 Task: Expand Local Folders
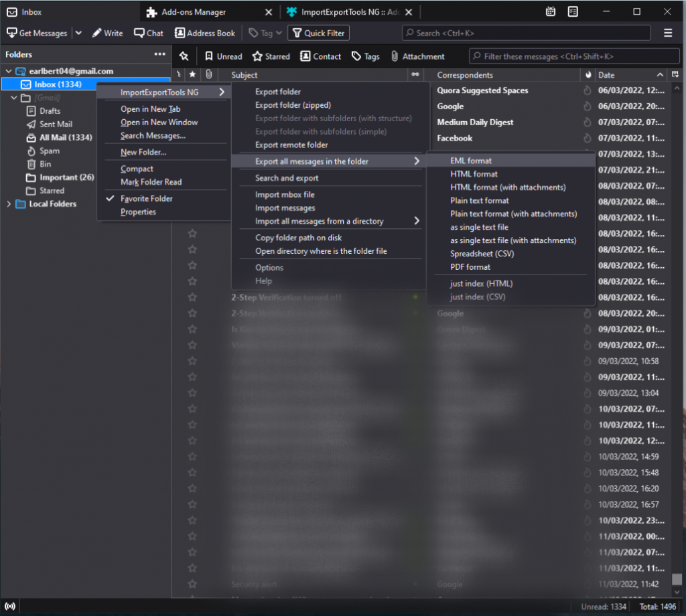[9, 204]
